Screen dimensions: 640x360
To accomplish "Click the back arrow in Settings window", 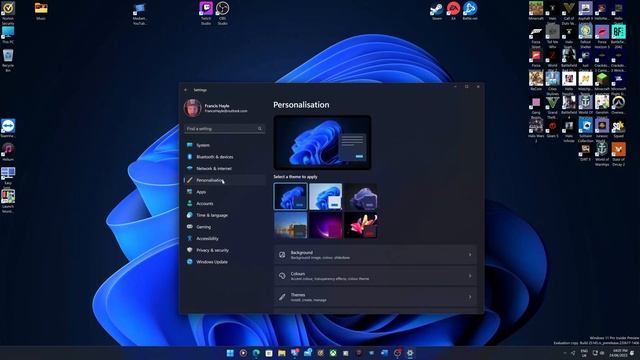I will tap(186, 90).
